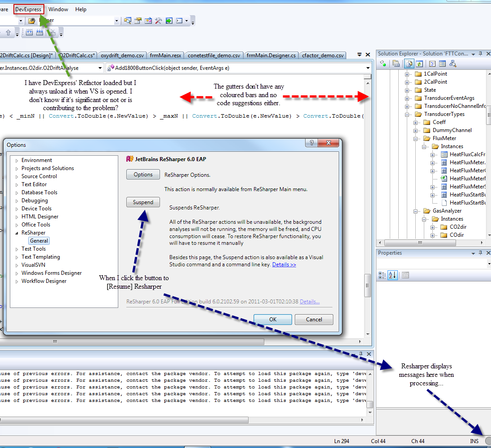Open Object Browser from the main toolbar
This screenshot has height=448, width=491.
click(x=148, y=21)
